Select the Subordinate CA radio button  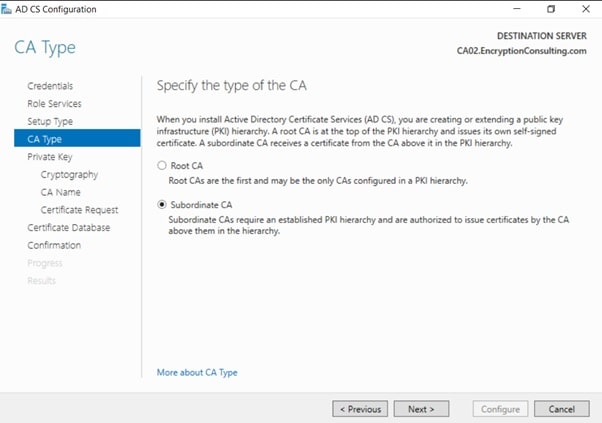(162, 204)
